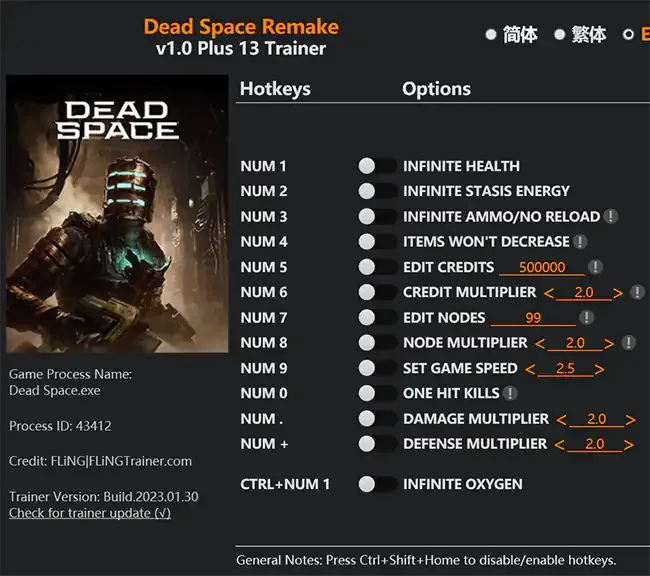650x576 pixels.
Task: Lower game speed with left arrow
Action: (x=530, y=369)
